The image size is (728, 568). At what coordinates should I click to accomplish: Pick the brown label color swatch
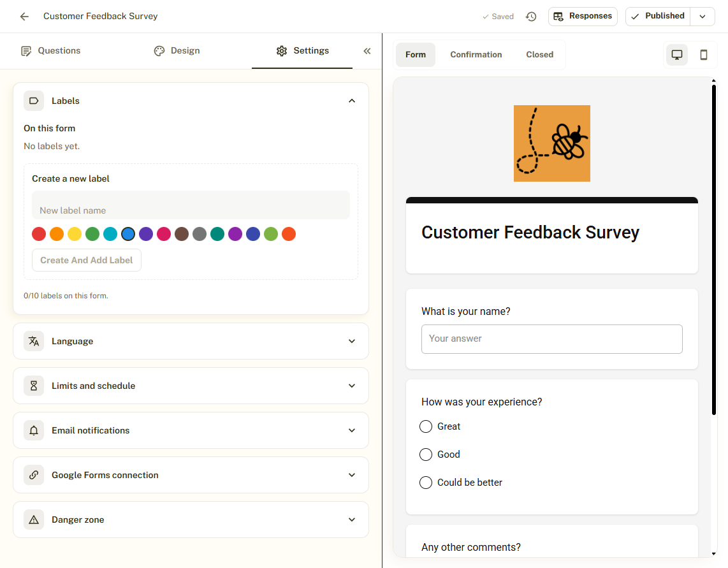pos(182,234)
